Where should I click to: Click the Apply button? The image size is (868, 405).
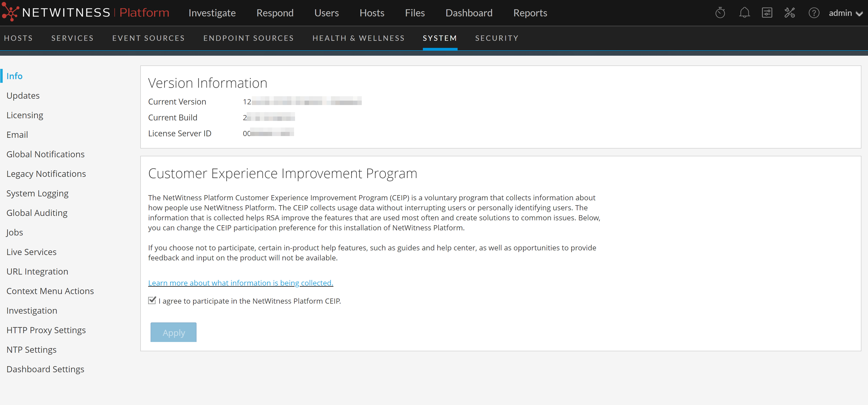[x=173, y=332]
